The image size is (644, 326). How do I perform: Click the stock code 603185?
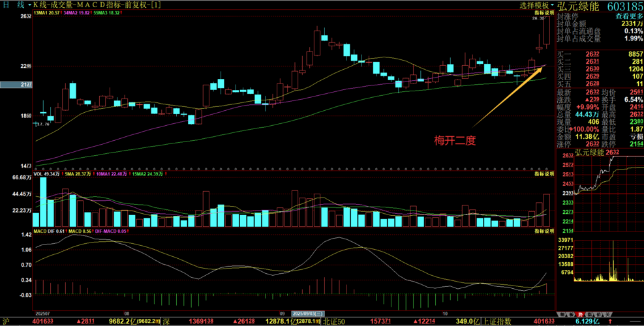(624, 6)
